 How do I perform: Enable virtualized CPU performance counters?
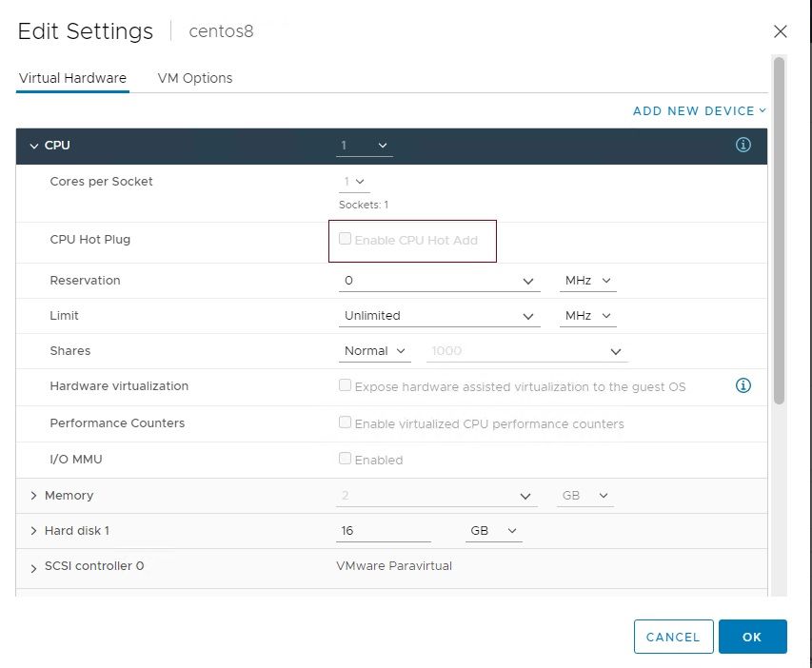coord(345,422)
